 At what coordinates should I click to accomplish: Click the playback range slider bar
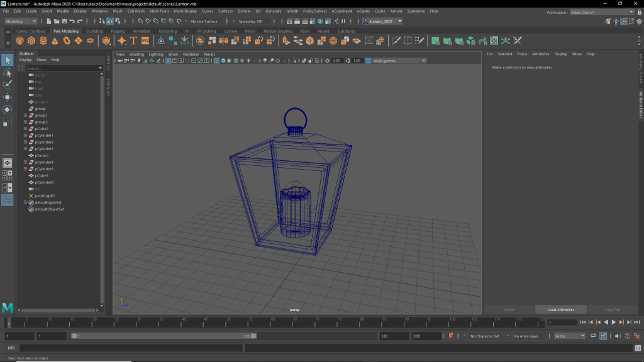pyautogui.click(x=164, y=336)
